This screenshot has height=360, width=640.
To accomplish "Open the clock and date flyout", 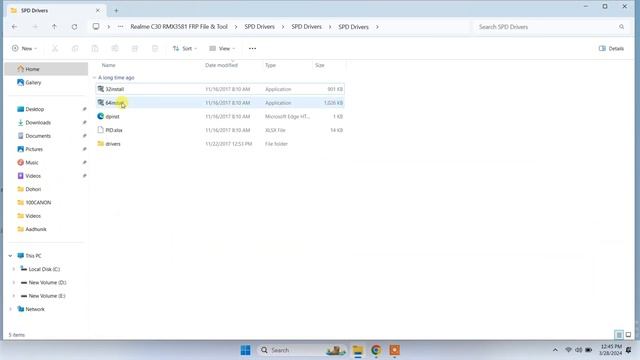I will point(611,350).
